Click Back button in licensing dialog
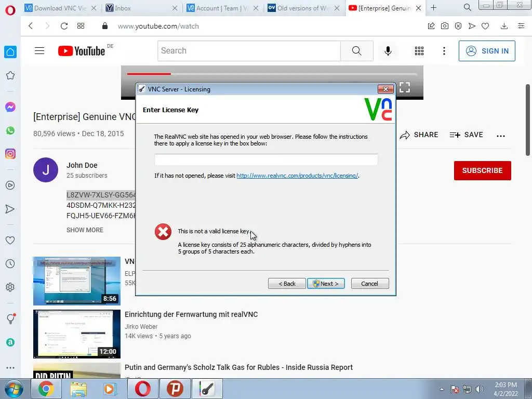The width and height of the screenshot is (532, 399). (287, 284)
